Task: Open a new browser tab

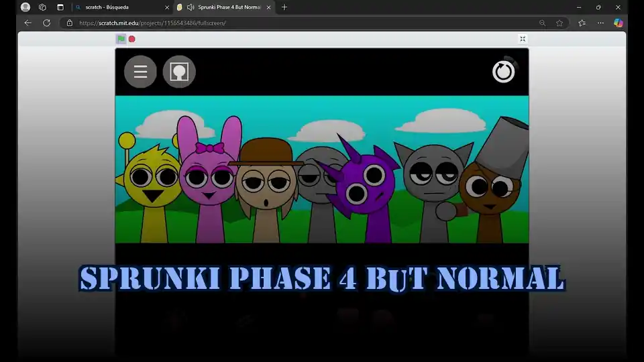Action: (284, 7)
